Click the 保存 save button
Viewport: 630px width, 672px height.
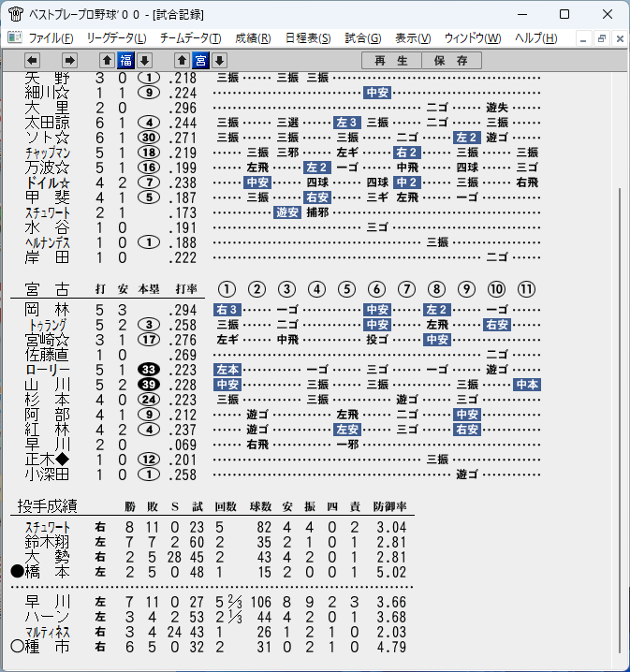(451, 61)
